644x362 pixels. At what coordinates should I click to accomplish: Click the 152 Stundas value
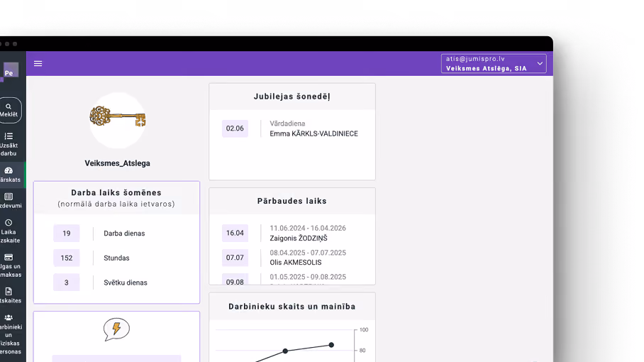click(67, 258)
